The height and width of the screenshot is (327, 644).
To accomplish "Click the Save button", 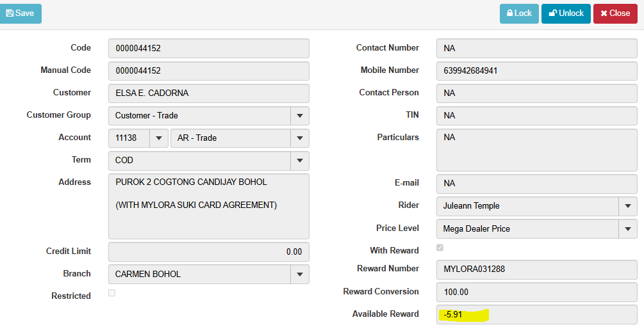I will pos(21,13).
